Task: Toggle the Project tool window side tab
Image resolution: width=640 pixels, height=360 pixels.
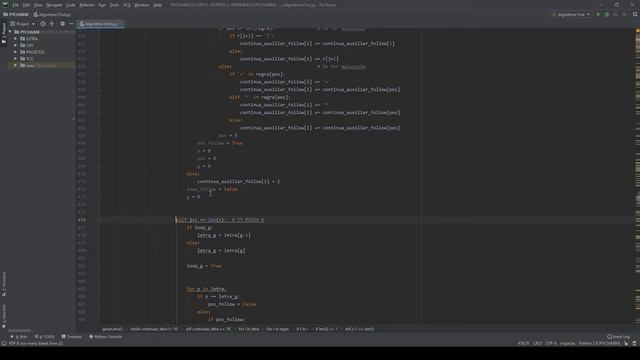Action: [x=4, y=33]
